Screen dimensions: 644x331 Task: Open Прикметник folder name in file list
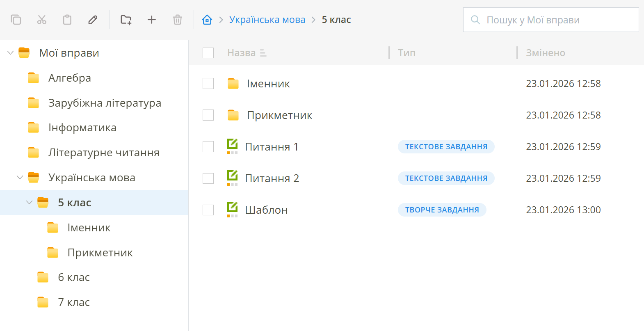coord(279,115)
